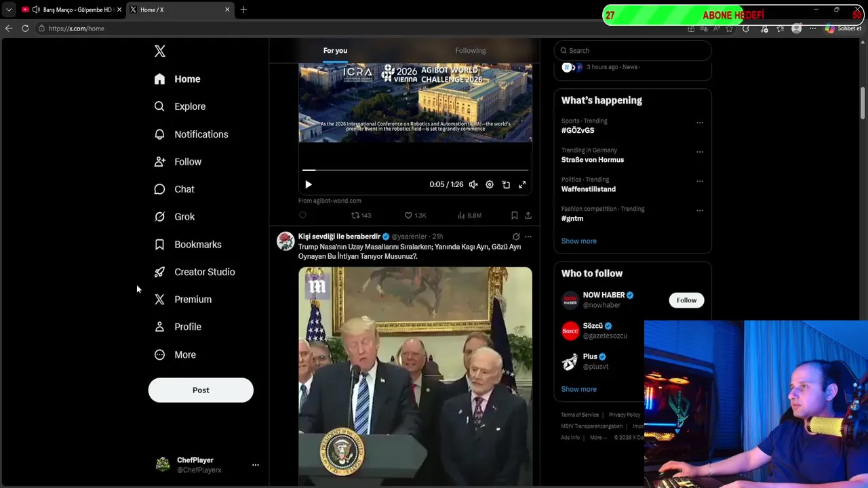Image resolution: width=868 pixels, height=488 pixels.
Task: Open options for Waffenstillstand trend
Action: coord(700,181)
